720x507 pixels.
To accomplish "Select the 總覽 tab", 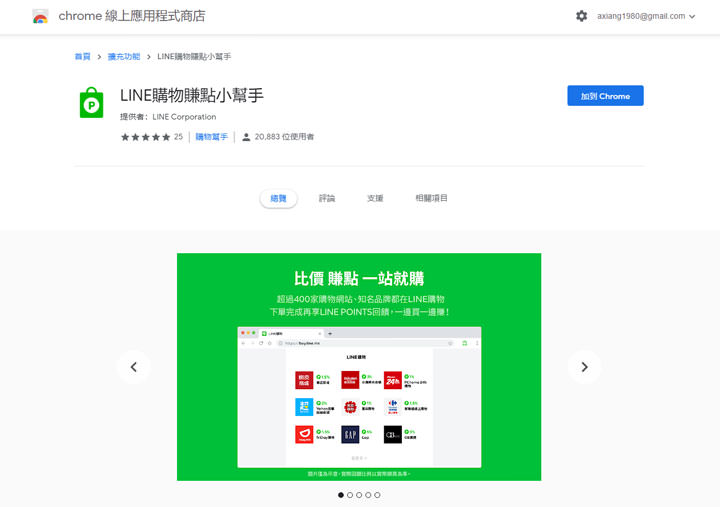I will (278, 198).
